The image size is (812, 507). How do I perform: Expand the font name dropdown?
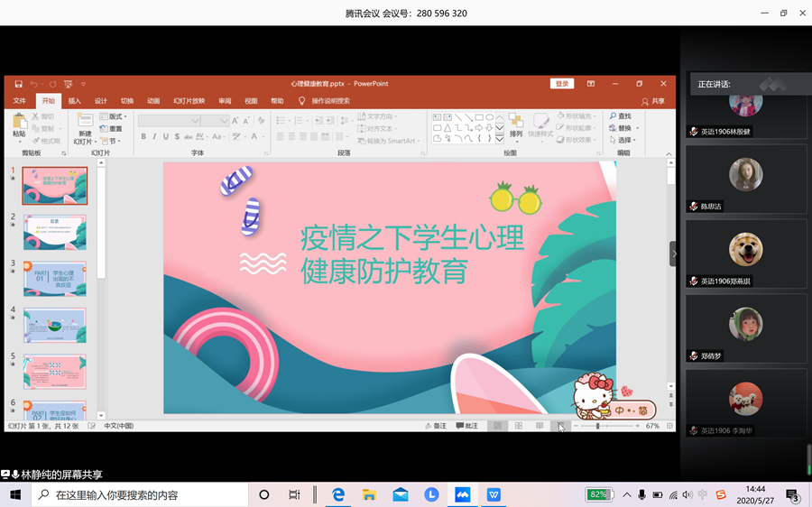click(195, 121)
